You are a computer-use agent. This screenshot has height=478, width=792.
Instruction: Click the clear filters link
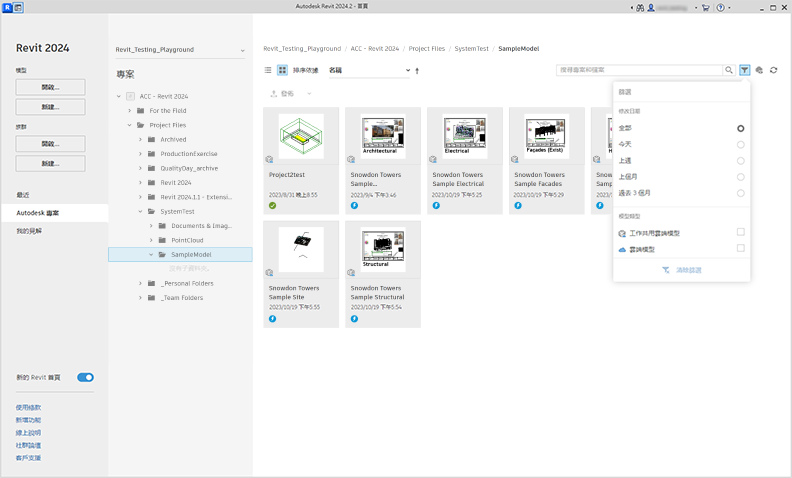coord(682,270)
